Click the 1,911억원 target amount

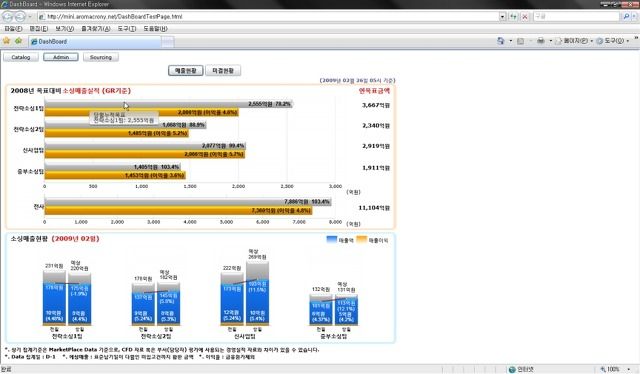pos(376,167)
